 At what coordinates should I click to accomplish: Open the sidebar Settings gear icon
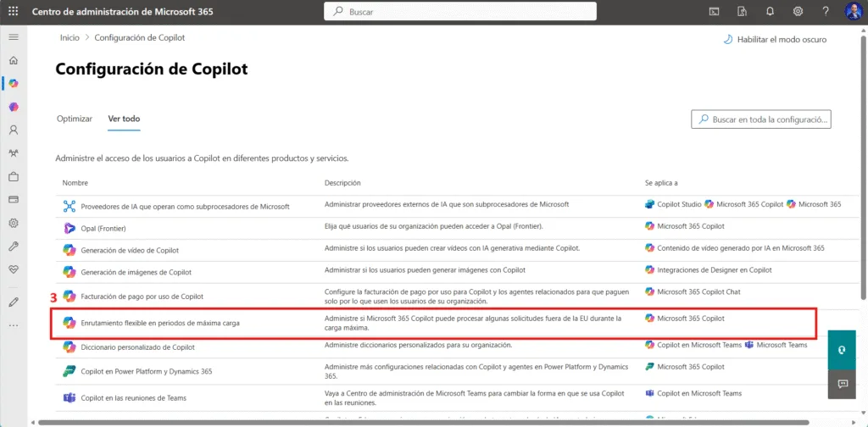14,223
